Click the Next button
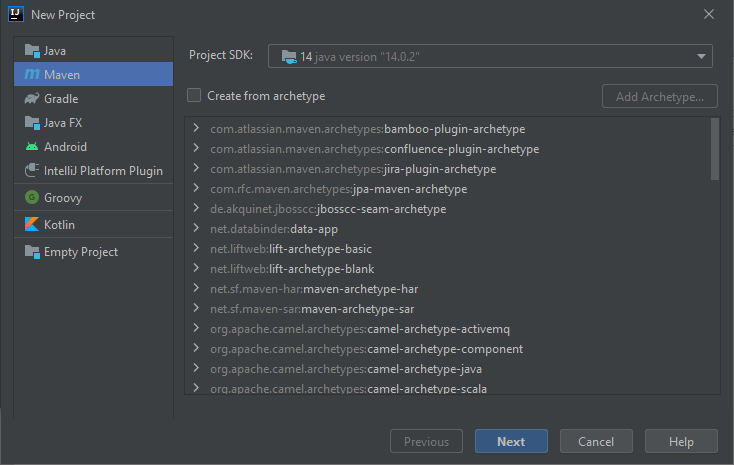This screenshot has height=465, width=734. (511, 441)
